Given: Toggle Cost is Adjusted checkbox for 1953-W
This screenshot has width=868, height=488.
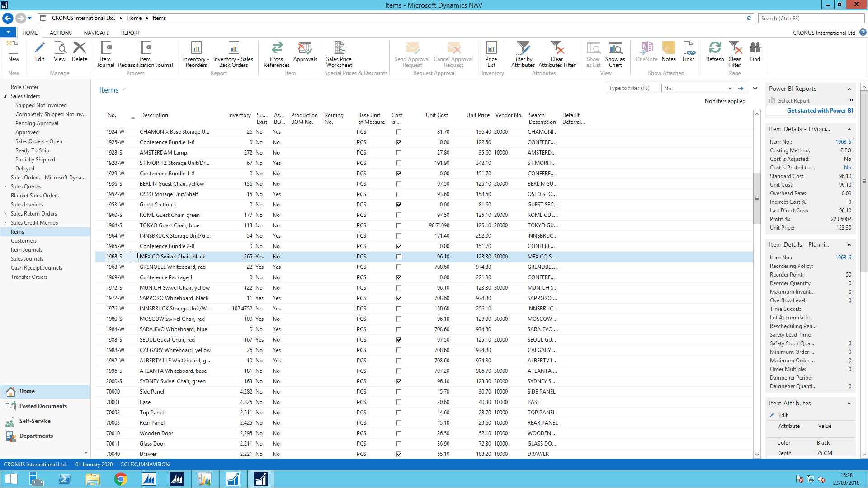Looking at the screenshot, I should pos(398,205).
